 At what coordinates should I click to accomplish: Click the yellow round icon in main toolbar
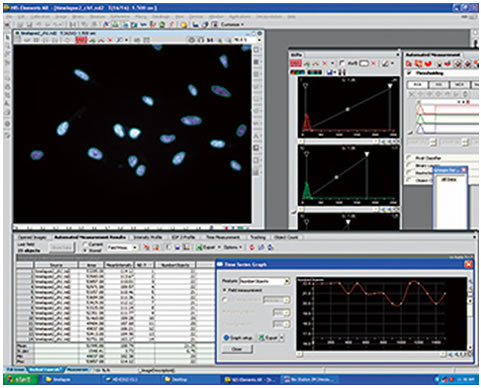183,24
